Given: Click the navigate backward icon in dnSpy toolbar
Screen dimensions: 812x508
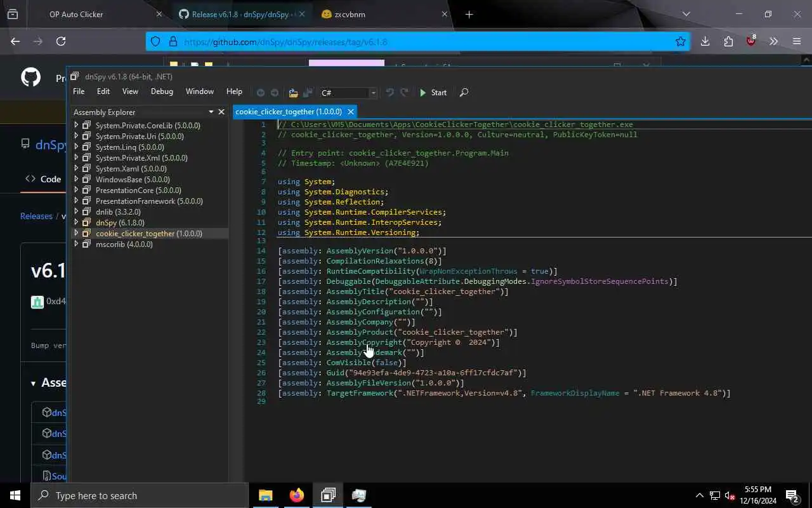Looking at the screenshot, I should [260, 93].
